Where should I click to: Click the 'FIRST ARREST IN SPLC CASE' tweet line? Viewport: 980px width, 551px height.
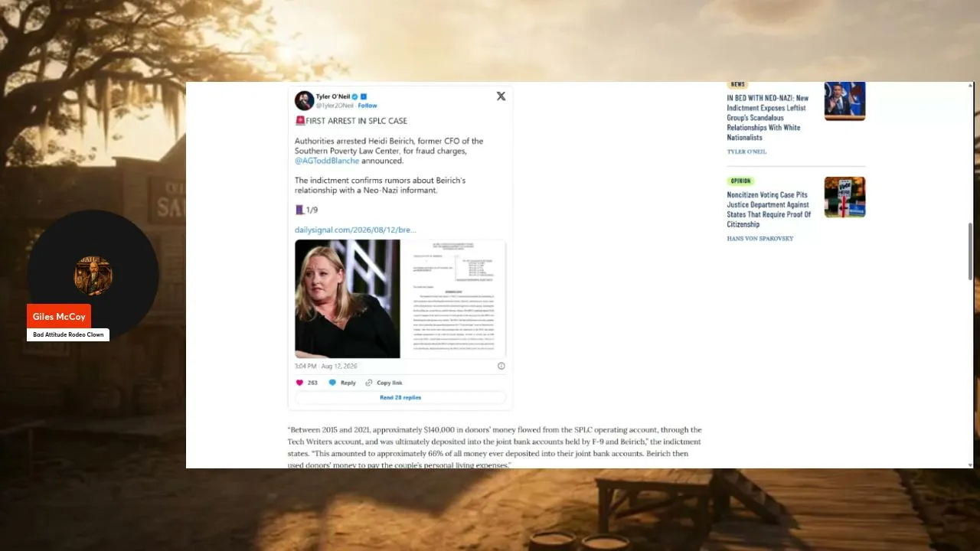pos(351,121)
